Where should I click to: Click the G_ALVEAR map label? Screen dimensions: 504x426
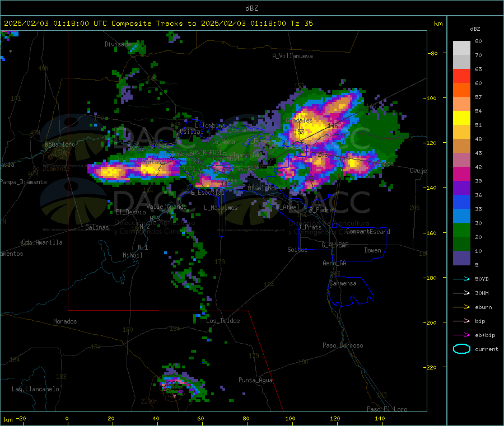[335, 245]
